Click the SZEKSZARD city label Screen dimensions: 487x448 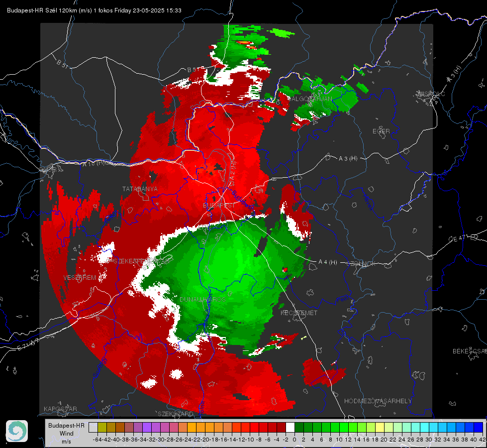(176, 414)
